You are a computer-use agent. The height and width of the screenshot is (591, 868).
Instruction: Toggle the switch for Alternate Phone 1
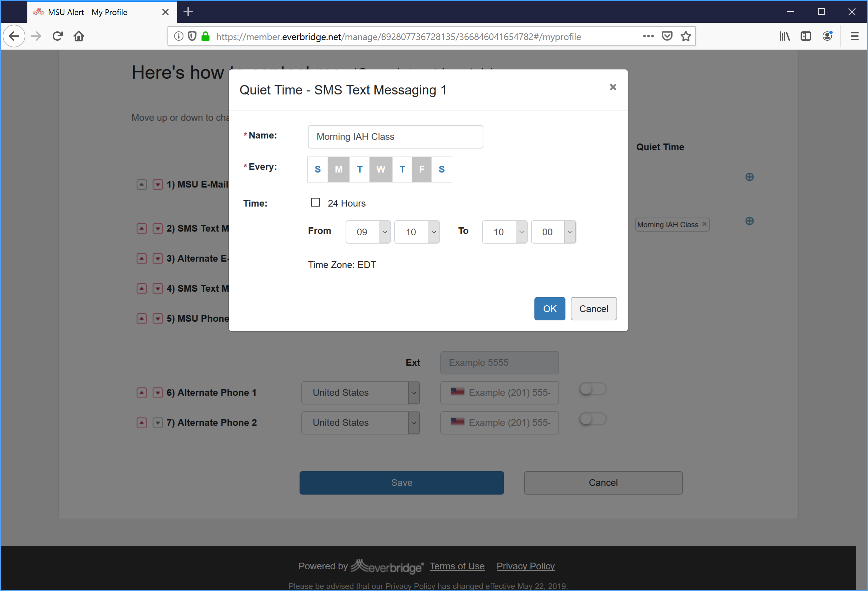click(x=593, y=389)
